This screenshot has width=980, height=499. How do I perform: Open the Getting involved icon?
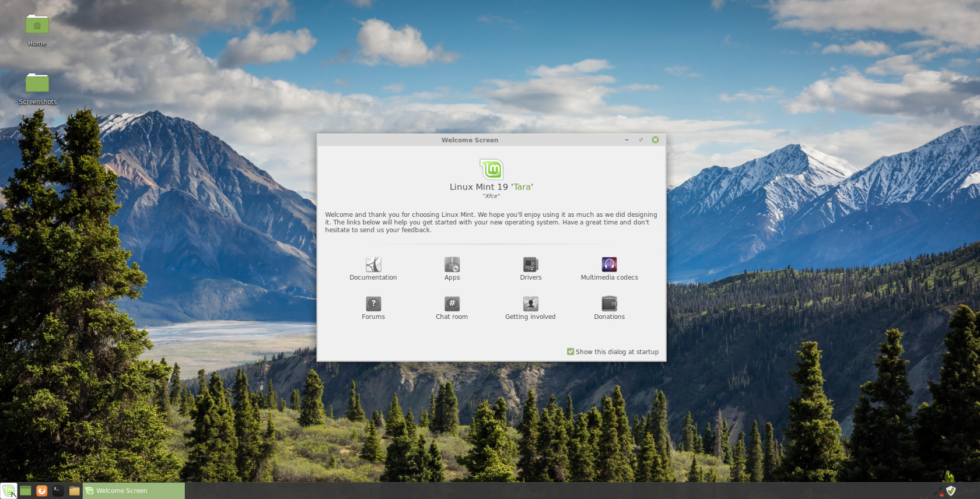click(x=531, y=304)
